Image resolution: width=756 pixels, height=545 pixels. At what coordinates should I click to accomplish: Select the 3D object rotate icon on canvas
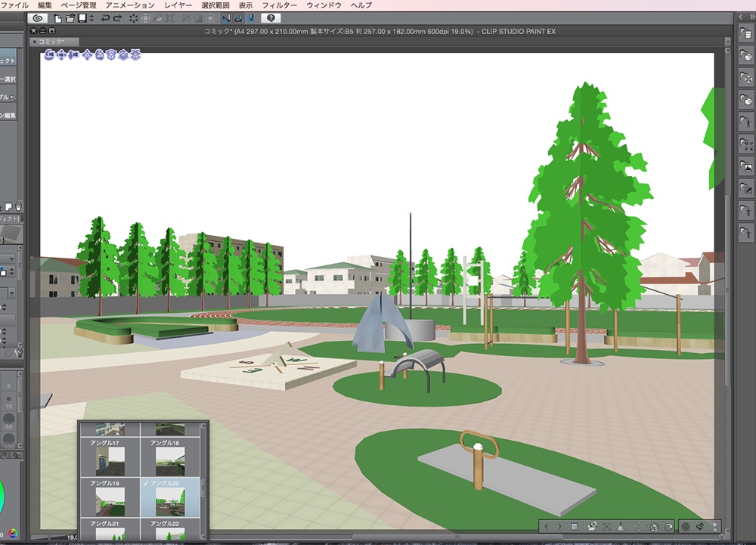(99, 55)
